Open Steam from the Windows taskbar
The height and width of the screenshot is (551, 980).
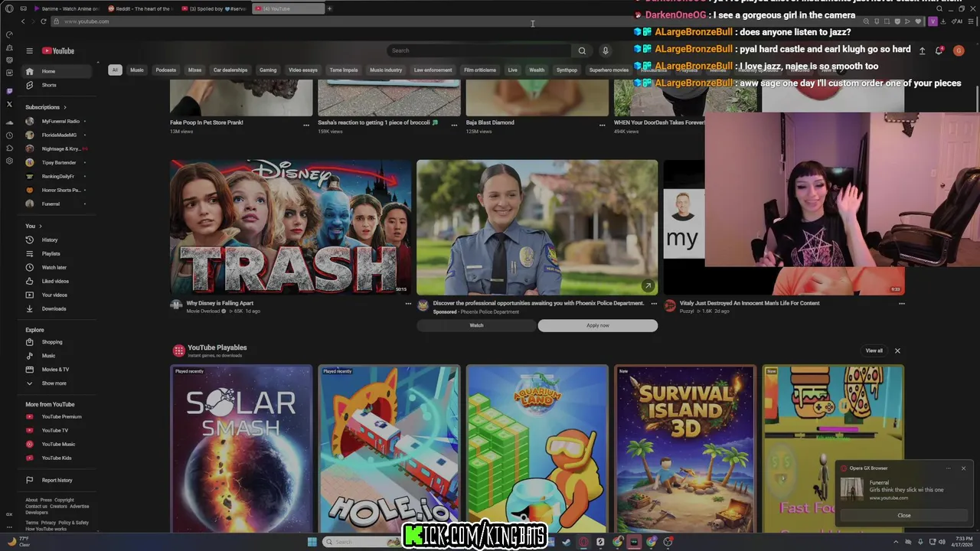[566, 542]
